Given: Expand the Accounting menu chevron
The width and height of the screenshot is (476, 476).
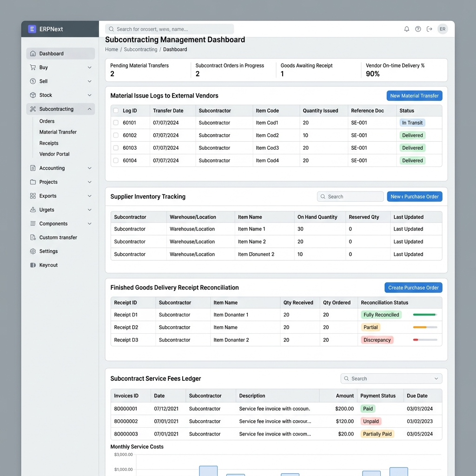Looking at the screenshot, I should 90,168.
